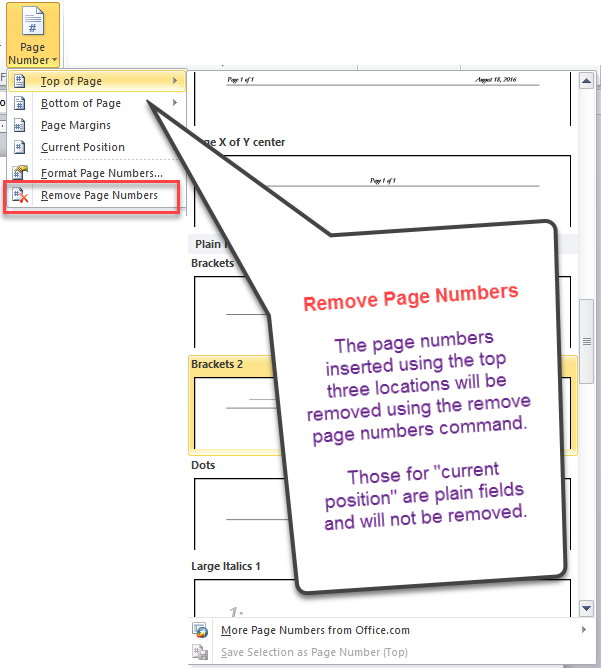601x668 pixels.
Task: Click the Format Page Numbers icon
Action: pos(20,173)
